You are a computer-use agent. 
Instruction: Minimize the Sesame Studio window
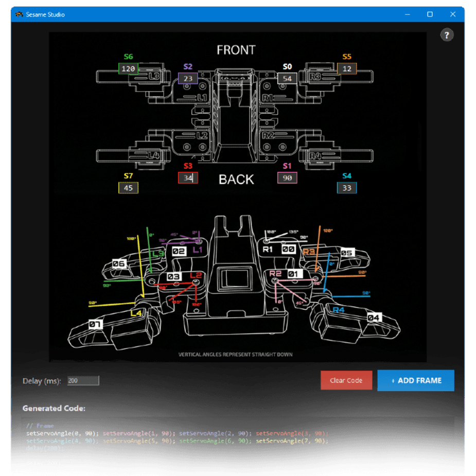click(x=408, y=14)
